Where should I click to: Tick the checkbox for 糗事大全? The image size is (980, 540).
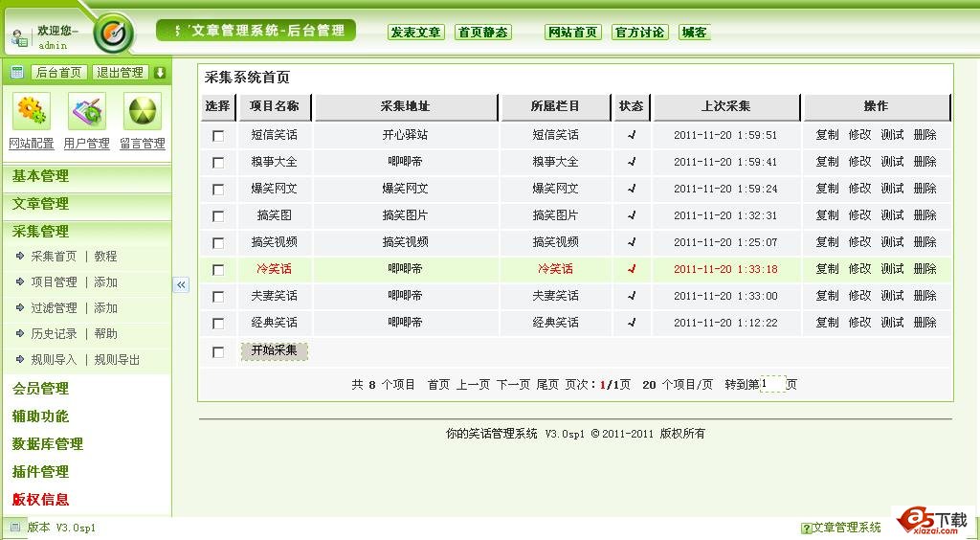coord(218,163)
